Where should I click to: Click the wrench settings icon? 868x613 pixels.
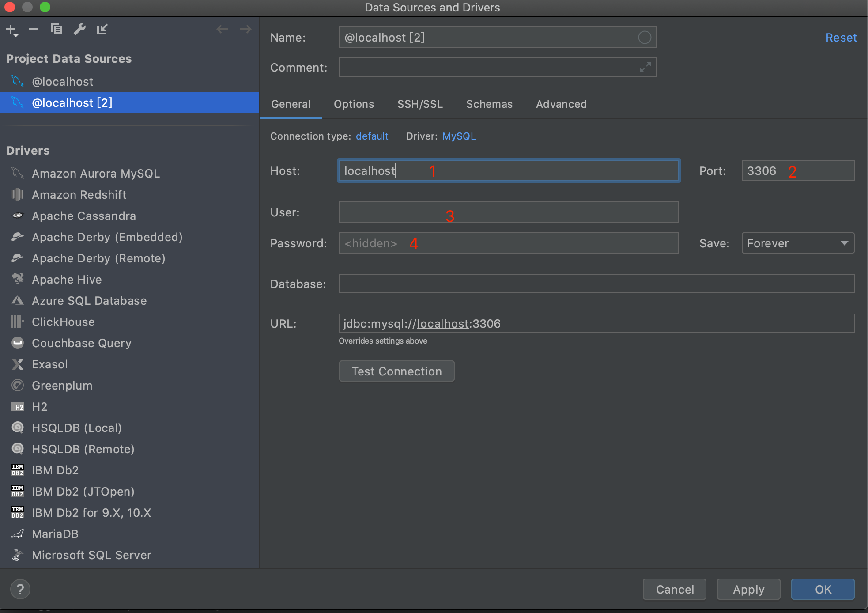(x=79, y=29)
